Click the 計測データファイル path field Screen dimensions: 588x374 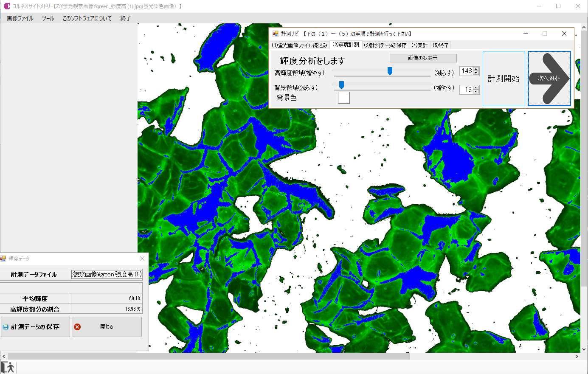click(x=107, y=275)
